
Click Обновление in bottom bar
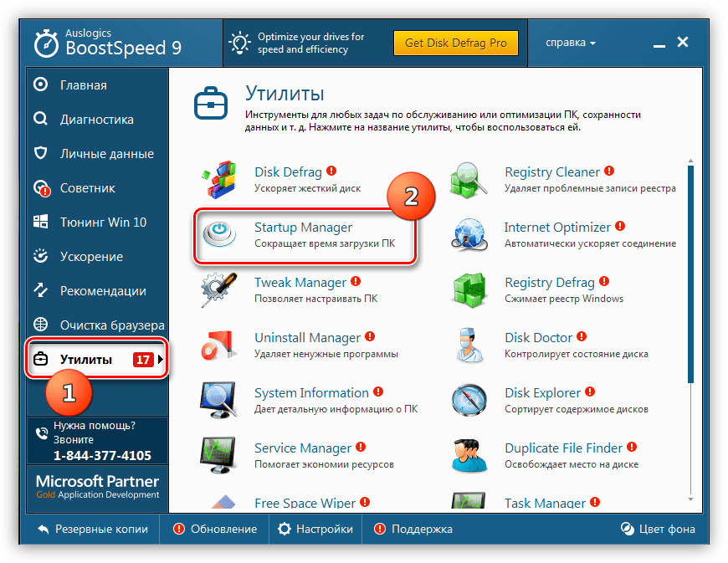click(x=215, y=529)
